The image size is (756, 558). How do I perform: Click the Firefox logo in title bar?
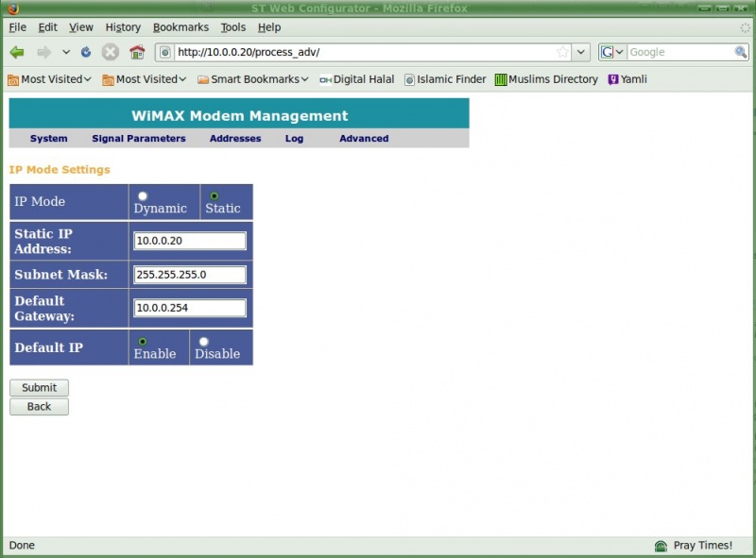click(13, 8)
